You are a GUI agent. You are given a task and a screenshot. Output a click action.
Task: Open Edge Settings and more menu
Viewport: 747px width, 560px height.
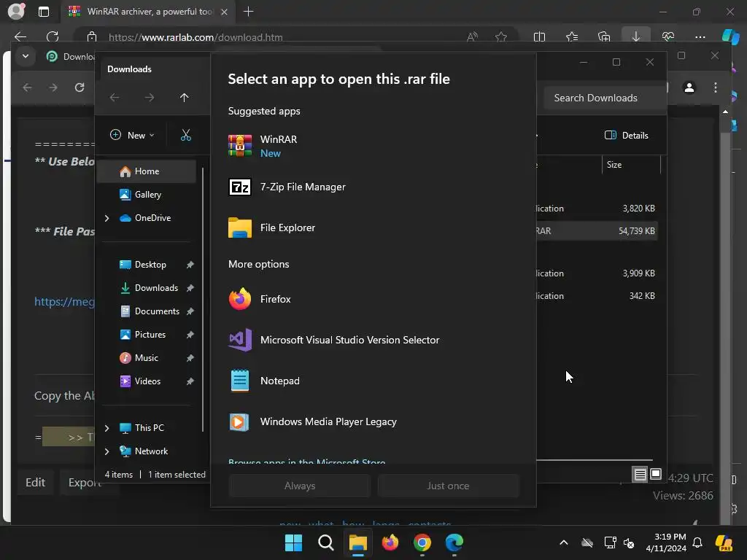tap(700, 36)
